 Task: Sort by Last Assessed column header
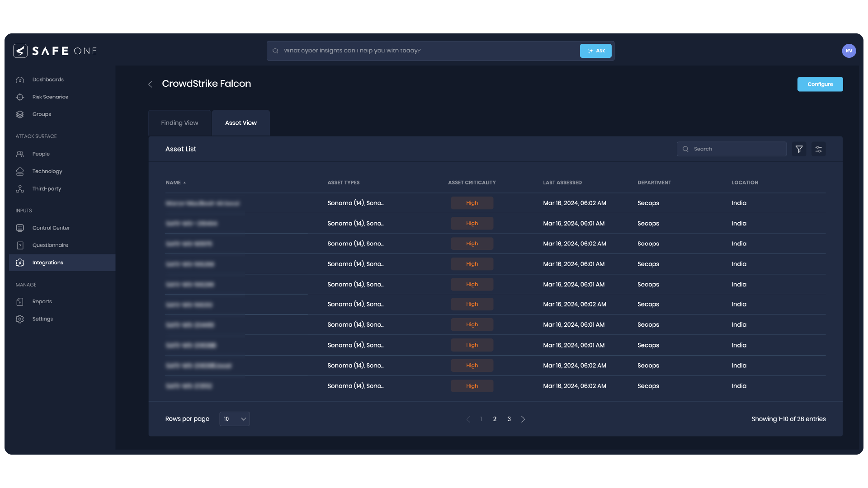click(x=562, y=183)
